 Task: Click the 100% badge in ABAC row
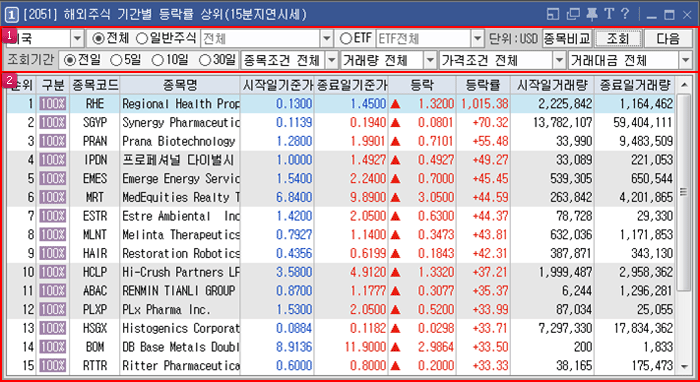(52, 291)
